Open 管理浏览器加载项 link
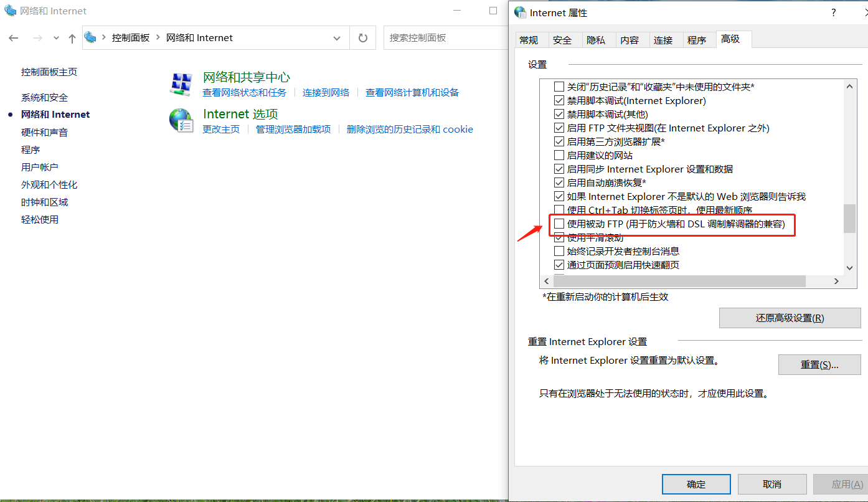 point(293,130)
